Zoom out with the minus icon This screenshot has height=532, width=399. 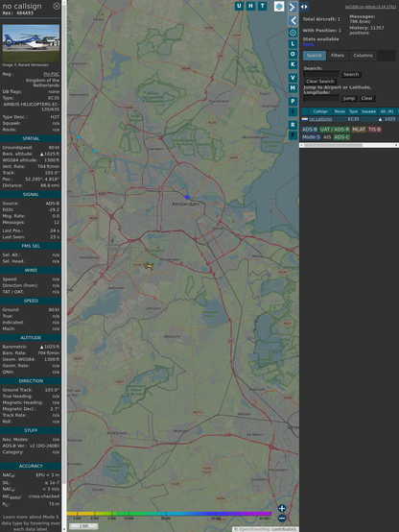pyautogui.click(x=282, y=518)
